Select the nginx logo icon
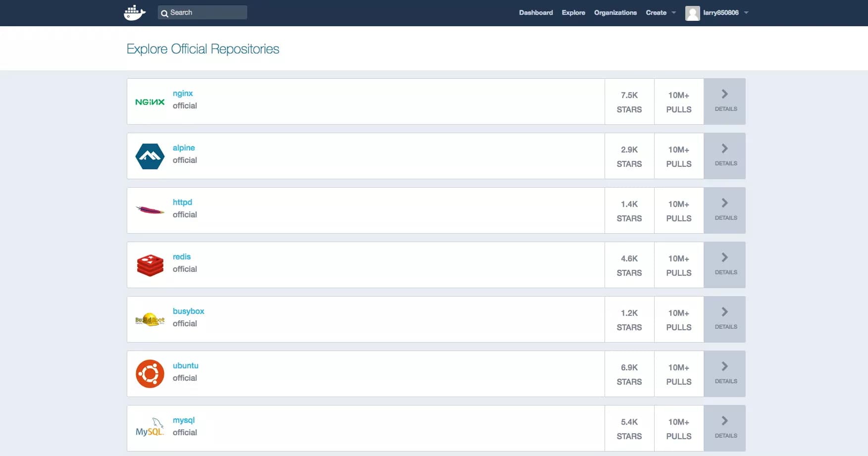 coord(150,101)
